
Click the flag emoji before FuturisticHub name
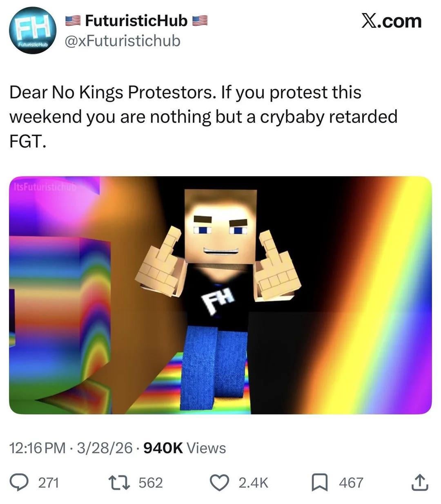tap(73, 20)
